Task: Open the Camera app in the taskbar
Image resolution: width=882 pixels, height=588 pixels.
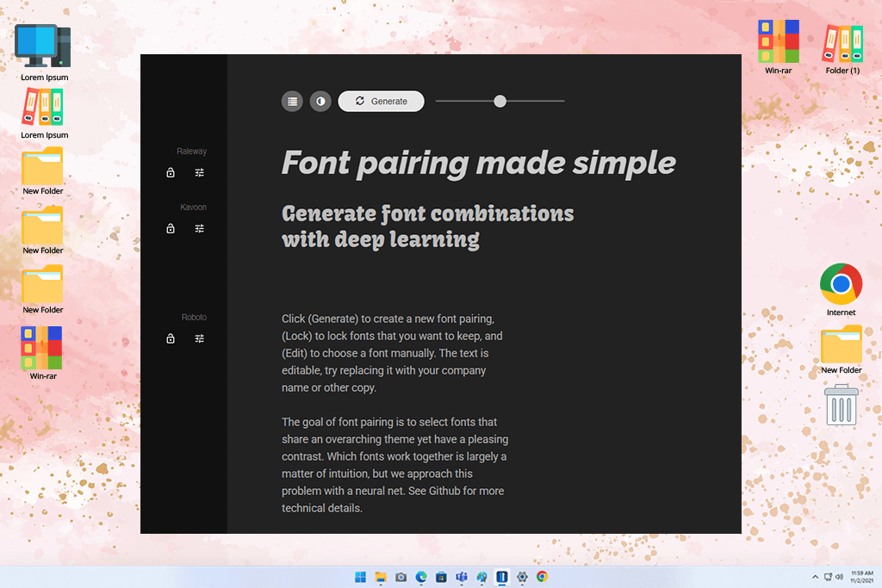Action: tap(401, 577)
